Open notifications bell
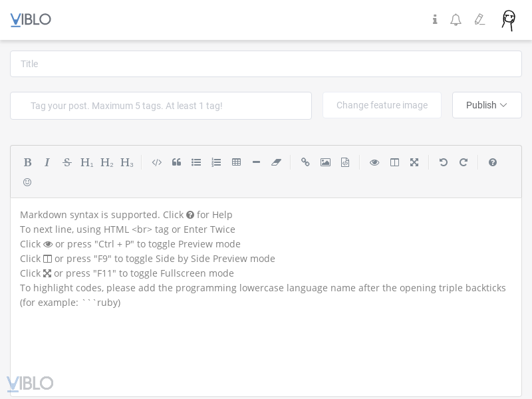532x399 pixels. (456, 20)
